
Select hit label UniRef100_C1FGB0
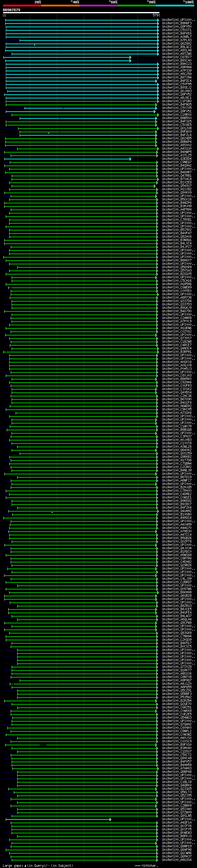tap(176, 101)
